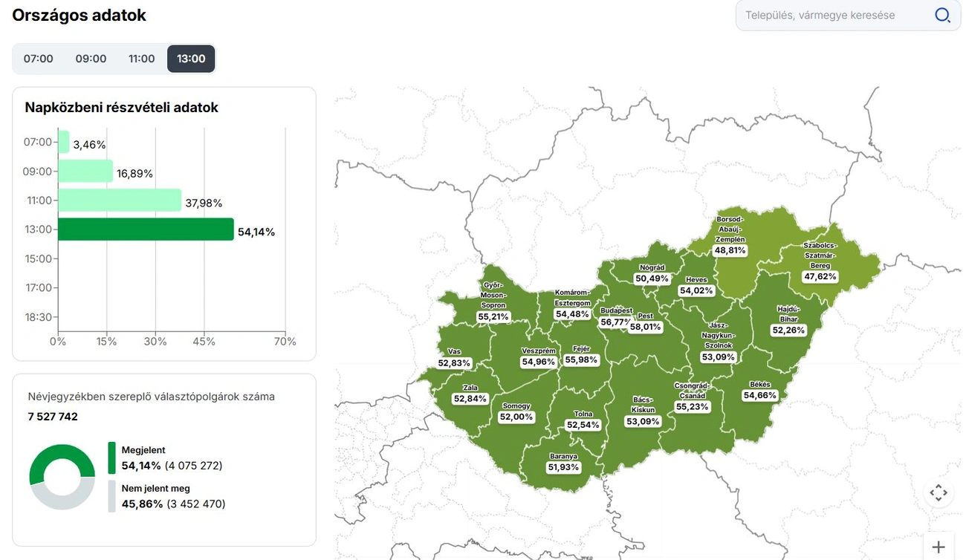
Task: Choose Baranya county with 51,93% turnout
Action: 563,462
